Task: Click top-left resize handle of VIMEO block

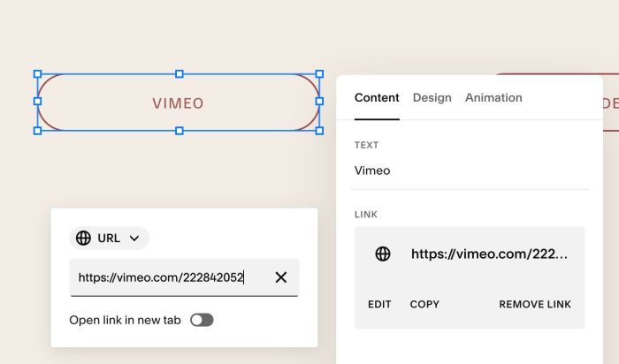Action: pos(37,73)
